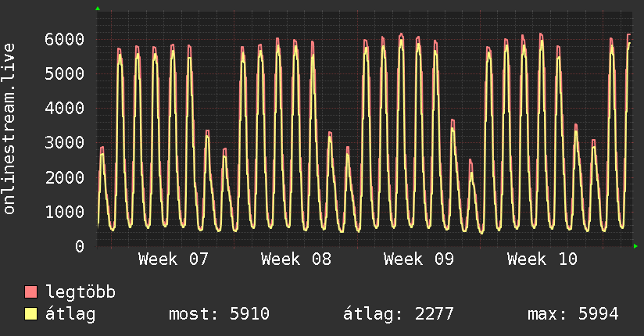The width and height of the screenshot is (644, 336).
Task: Select the átlag legend label beside the yellow swatch
Action: (70, 314)
